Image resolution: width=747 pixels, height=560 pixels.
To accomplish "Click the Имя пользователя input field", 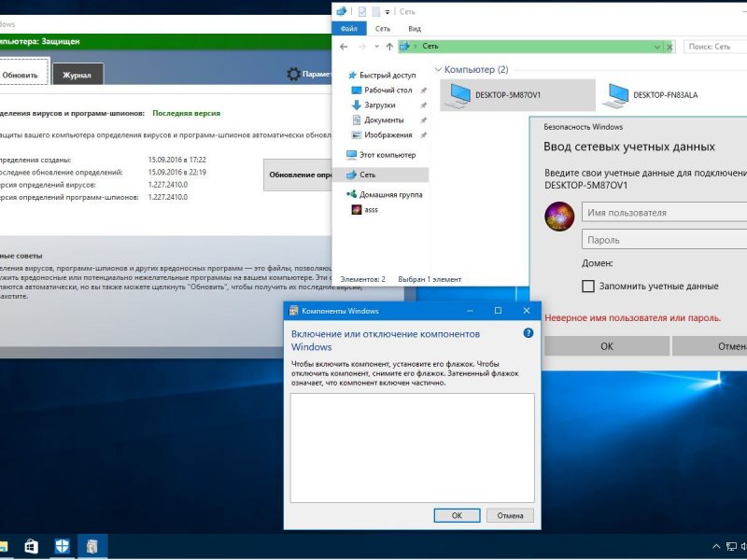I will click(x=664, y=213).
